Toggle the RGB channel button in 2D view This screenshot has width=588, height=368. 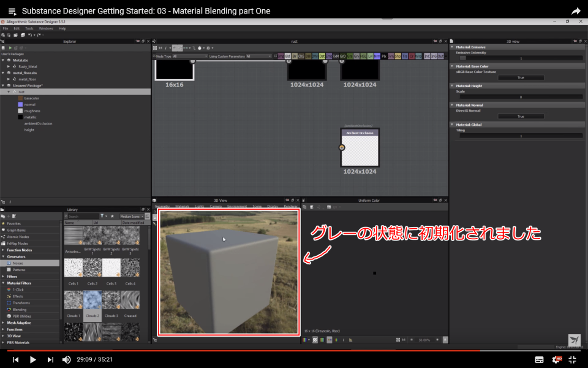[305, 340]
